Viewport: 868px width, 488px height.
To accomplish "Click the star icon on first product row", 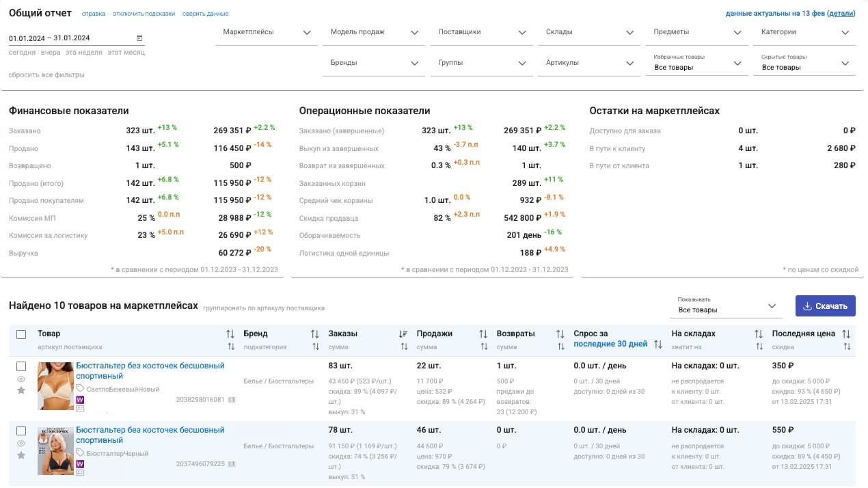I will pyautogui.click(x=21, y=390).
